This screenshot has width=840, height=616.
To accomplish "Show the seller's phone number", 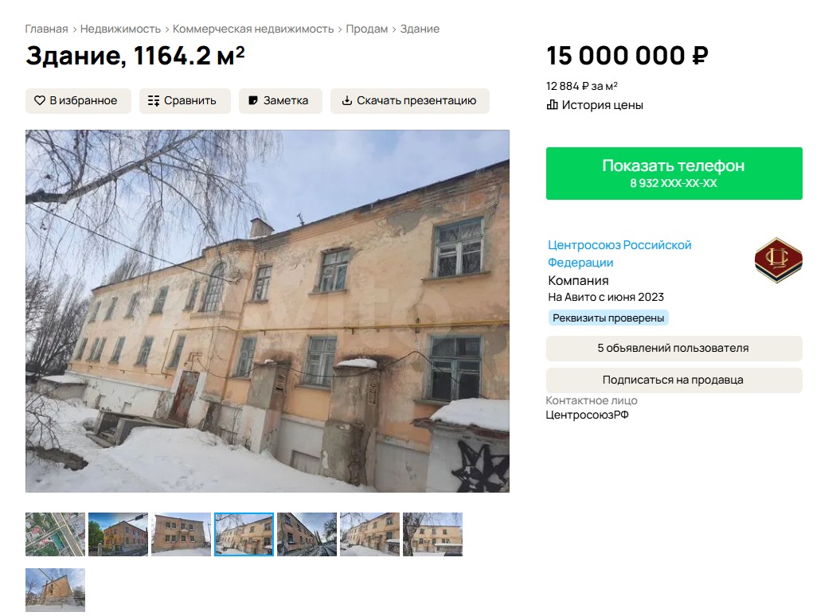I will click(674, 173).
